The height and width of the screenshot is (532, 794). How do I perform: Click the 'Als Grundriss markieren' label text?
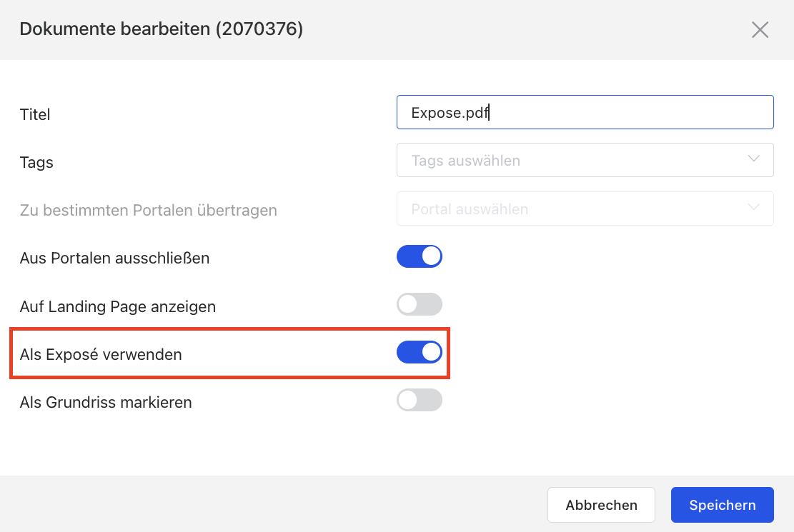106,402
